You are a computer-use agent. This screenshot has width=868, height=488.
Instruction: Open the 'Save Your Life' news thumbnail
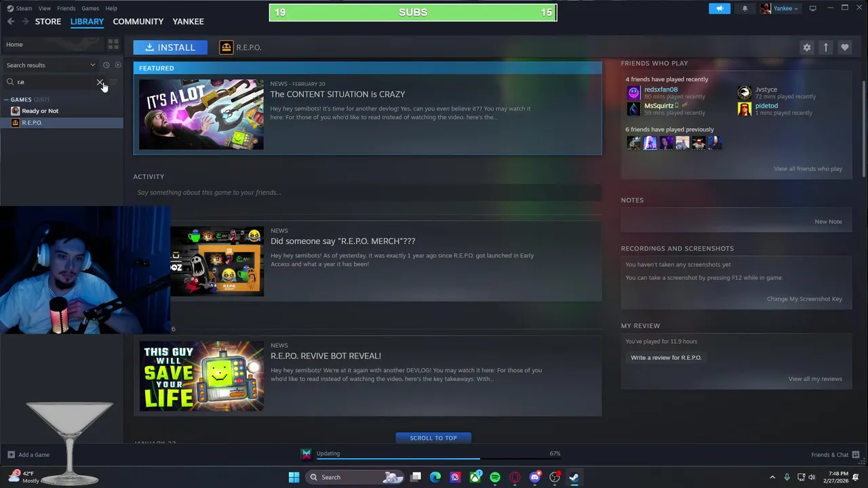point(201,376)
